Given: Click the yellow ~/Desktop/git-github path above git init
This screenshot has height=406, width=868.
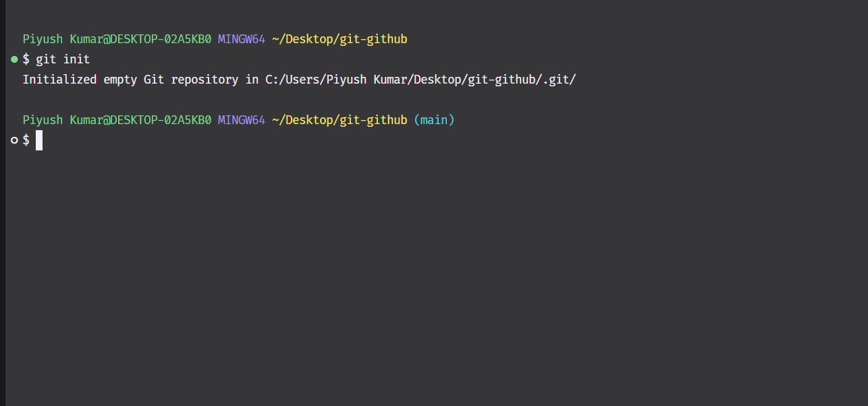Looking at the screenshot, I should [340, 39].
